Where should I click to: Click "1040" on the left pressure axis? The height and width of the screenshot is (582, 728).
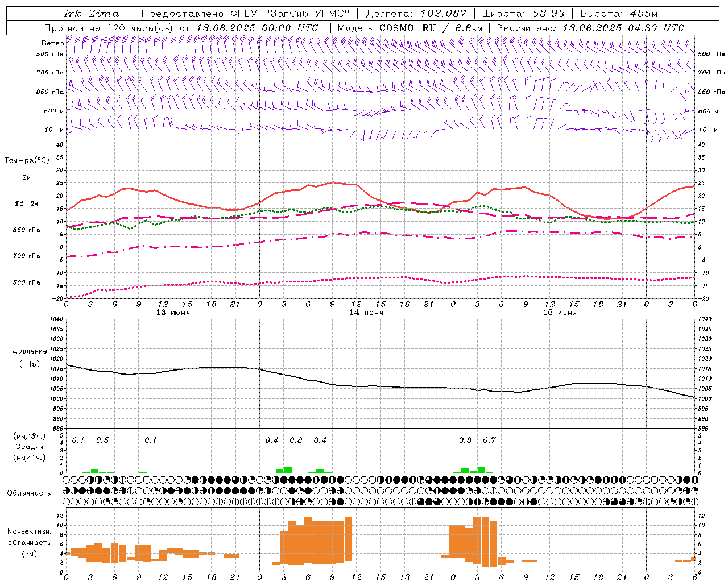point(55,319)
